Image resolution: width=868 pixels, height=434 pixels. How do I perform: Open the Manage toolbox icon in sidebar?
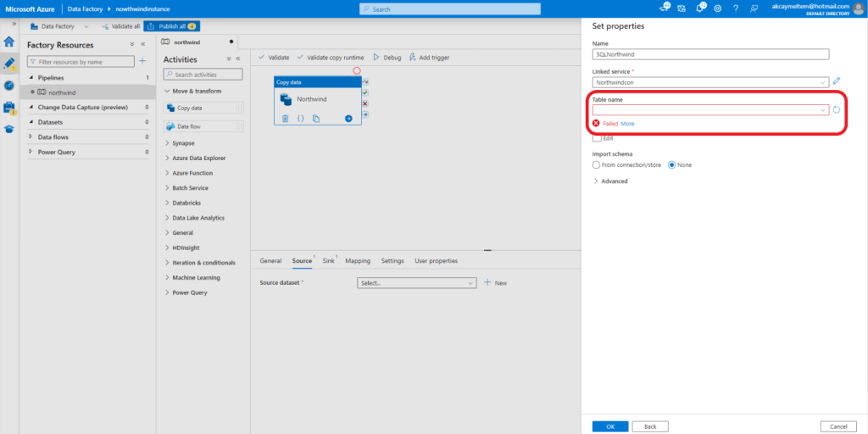9,108
